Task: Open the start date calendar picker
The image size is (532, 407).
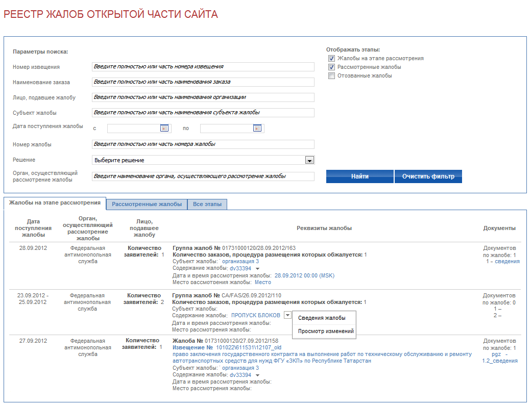Action: coord(164,128)
